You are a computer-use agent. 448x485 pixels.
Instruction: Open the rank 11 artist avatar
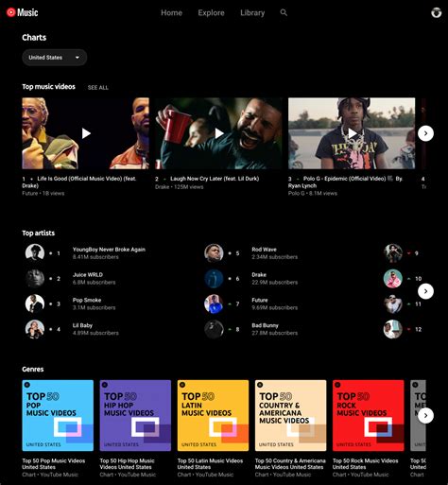(x=393, y=303)
